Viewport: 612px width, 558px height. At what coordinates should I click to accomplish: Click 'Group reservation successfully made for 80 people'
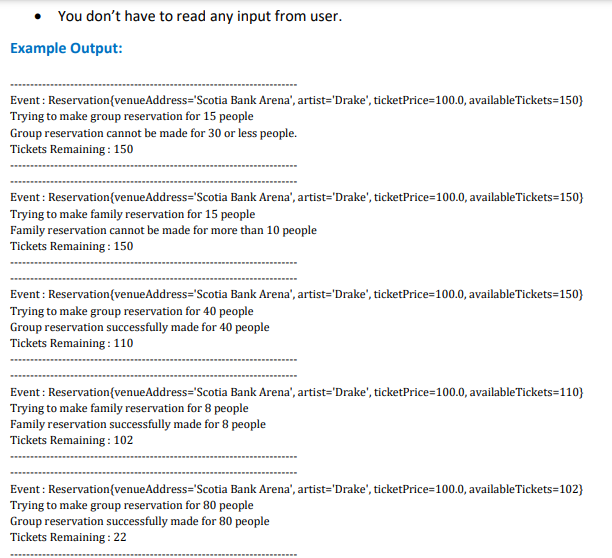(140, 521)
